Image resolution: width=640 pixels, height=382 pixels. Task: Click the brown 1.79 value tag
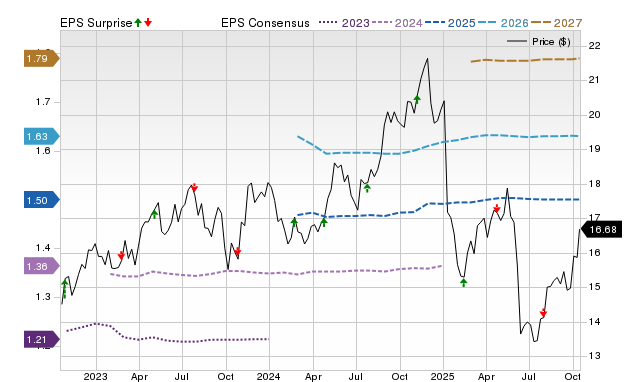(42, 59)
